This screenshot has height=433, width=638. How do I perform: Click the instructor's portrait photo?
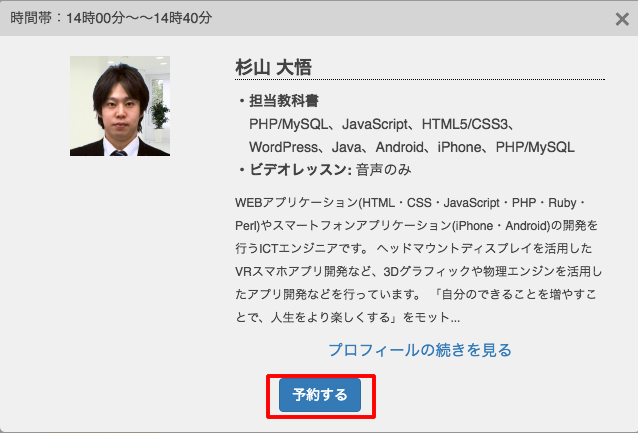(x=120, y=106)
